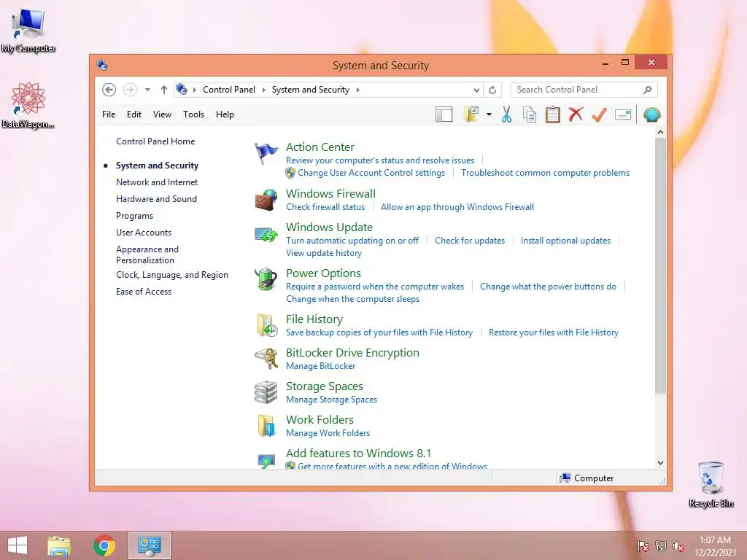This screenshot has height=560, width=747.
Task: Click Check for updates link
Action: point(470,241)
